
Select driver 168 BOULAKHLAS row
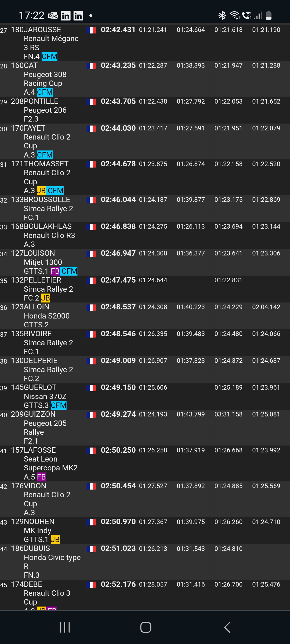coord(145,235)
